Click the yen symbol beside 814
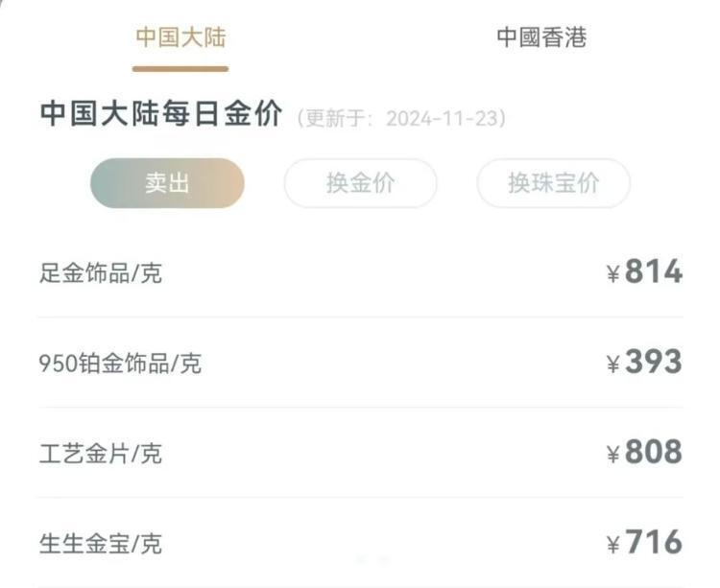The image size is (720, 588). (x=613, y=275)
